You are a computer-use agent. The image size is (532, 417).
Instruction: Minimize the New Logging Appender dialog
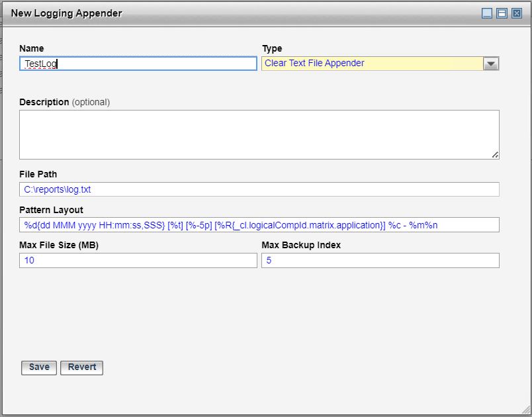(487, 13)
